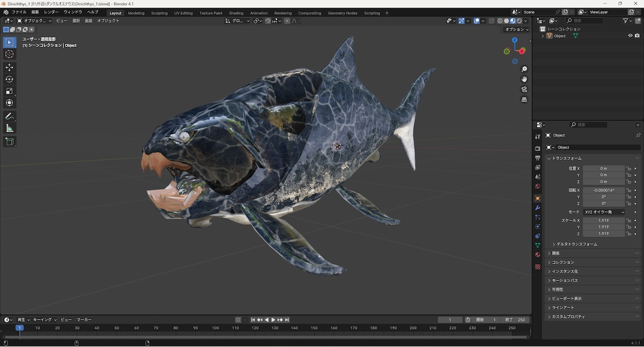Screen dimensions: 644x347
Task: Open the キーイング timeline menu
Action: [x=44, y=320]
